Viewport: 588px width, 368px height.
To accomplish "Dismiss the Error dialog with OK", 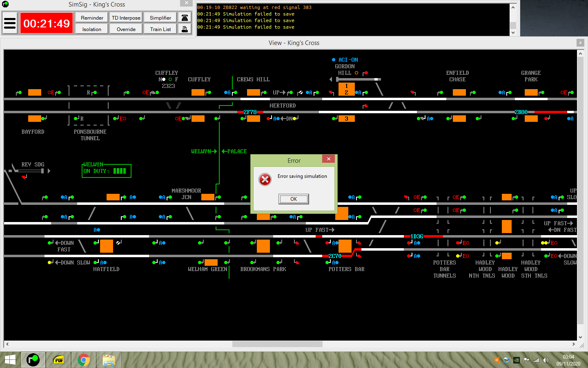I will coord(294,199).
